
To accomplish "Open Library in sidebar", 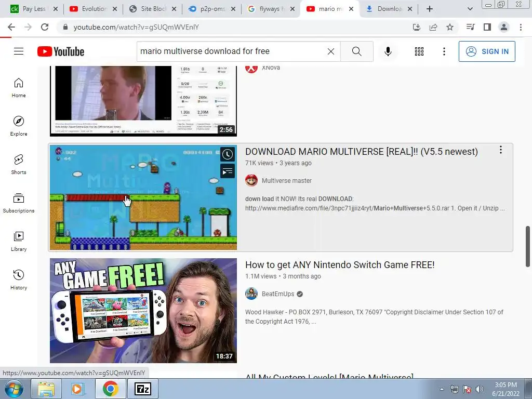I will pos(19,241).
